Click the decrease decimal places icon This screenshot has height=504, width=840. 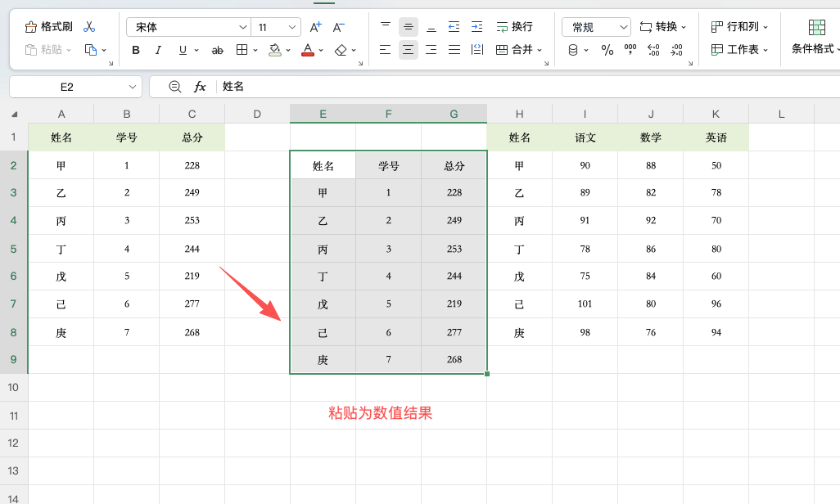676,50
